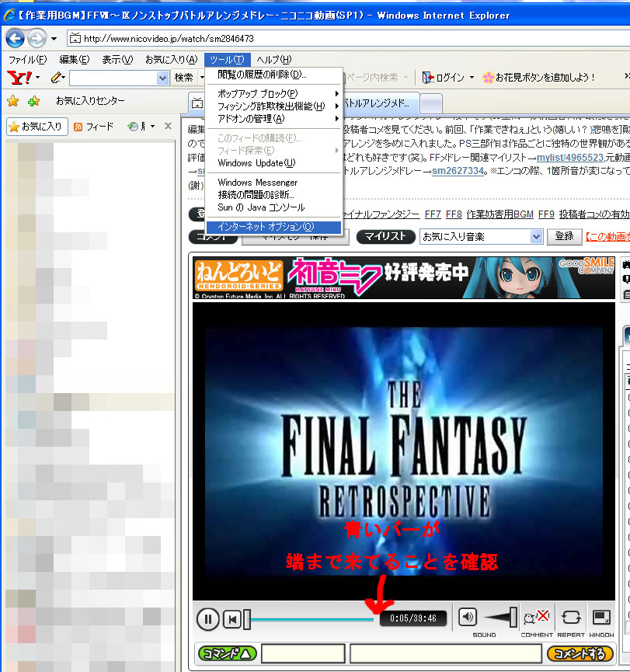Open the 編集(E) menu
Image resolution: width=630 pixels, height=672 pixels.
pos(74,60)
